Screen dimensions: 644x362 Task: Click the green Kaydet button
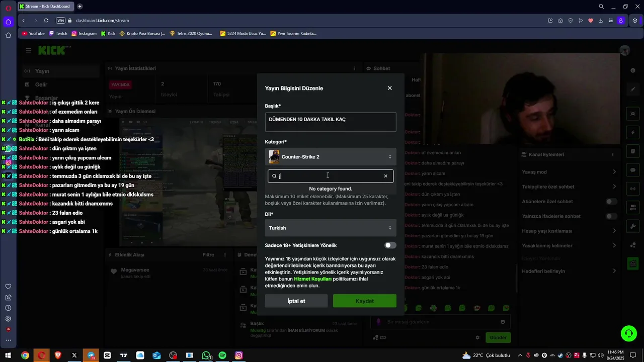tap(365, 301)
